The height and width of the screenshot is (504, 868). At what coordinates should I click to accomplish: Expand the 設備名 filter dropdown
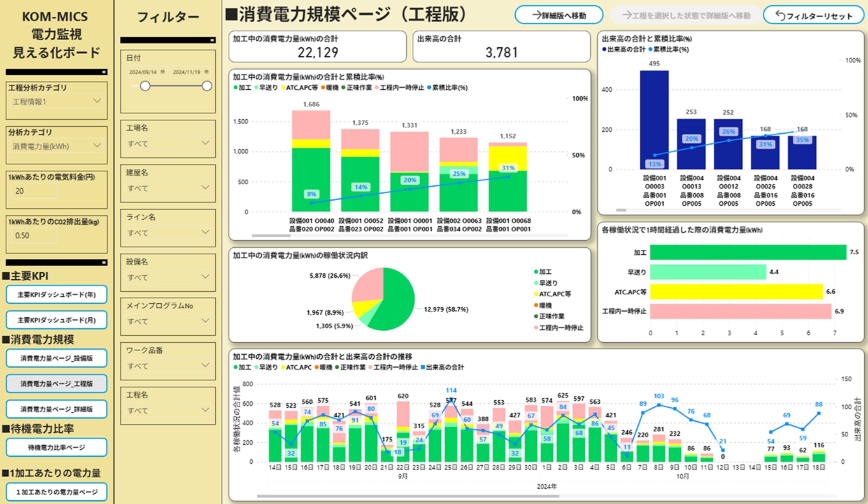click(205, 277)
